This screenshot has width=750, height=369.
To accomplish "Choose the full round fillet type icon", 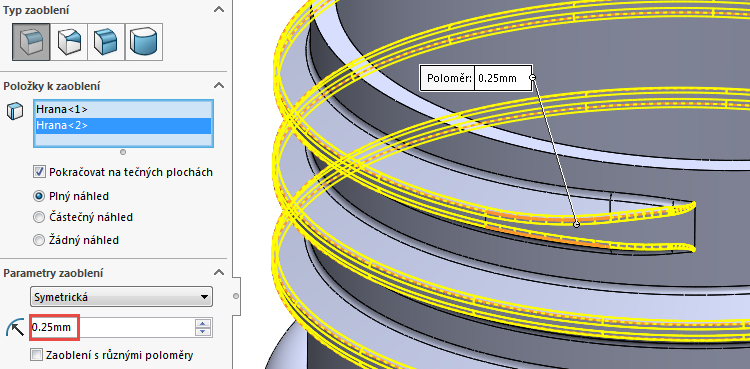I will point(144,42).
